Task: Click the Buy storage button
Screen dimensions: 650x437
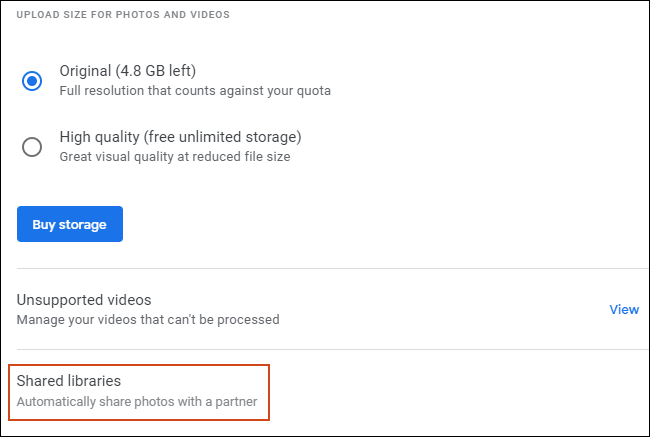Action: (x=70, y=224)
